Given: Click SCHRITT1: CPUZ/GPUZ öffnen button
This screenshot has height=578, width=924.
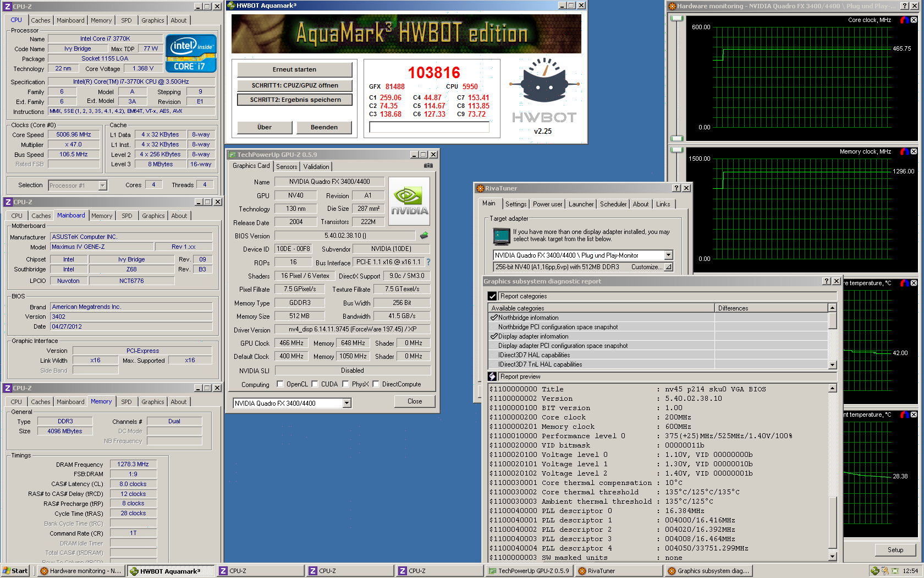Looking at the screenshot, I should (x=295, y=85).
